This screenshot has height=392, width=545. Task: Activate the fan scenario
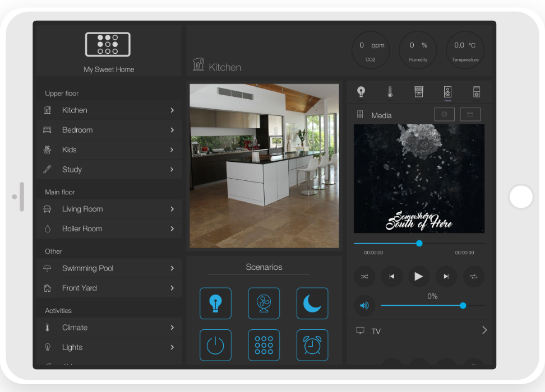[x=264, y=304]
